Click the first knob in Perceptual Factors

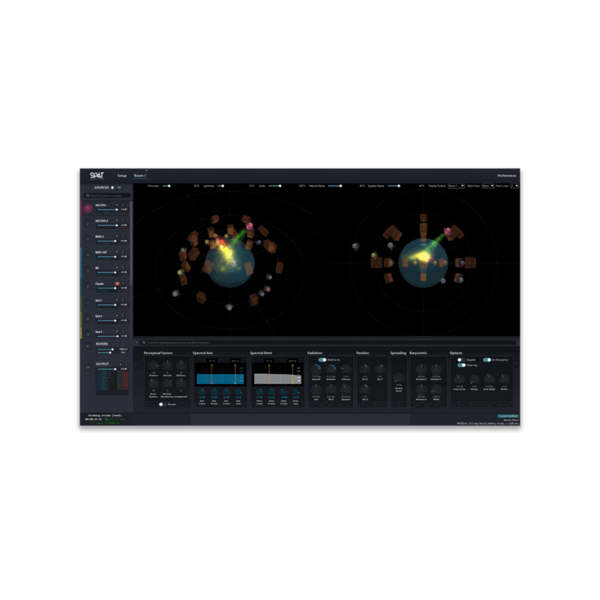153,365
